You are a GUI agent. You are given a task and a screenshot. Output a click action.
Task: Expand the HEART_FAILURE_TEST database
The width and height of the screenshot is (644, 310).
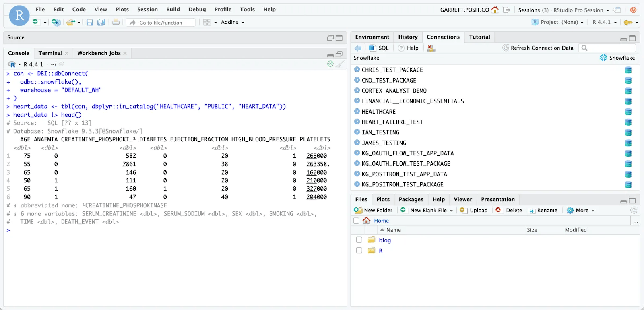[x=357, y=122]
